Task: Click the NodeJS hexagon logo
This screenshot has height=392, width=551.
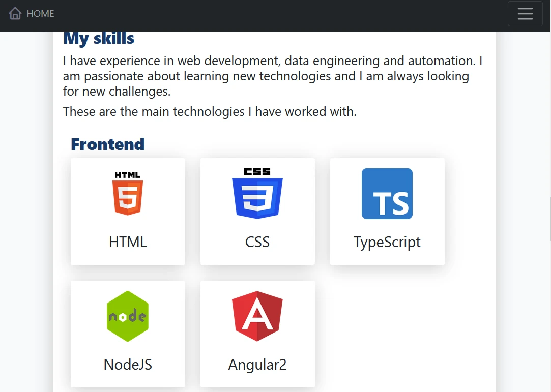Action: click(128, 316)
